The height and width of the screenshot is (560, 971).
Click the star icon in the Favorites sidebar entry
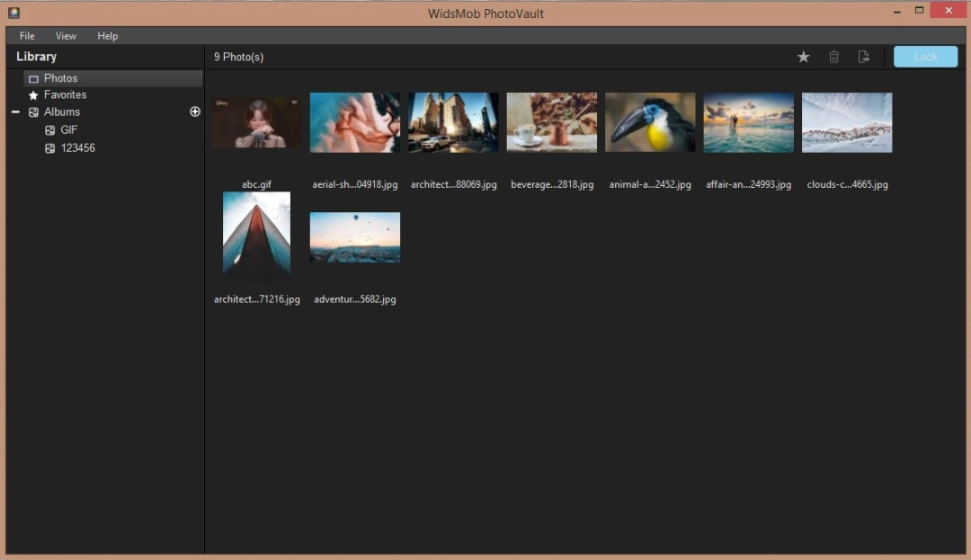pos(34,94)
